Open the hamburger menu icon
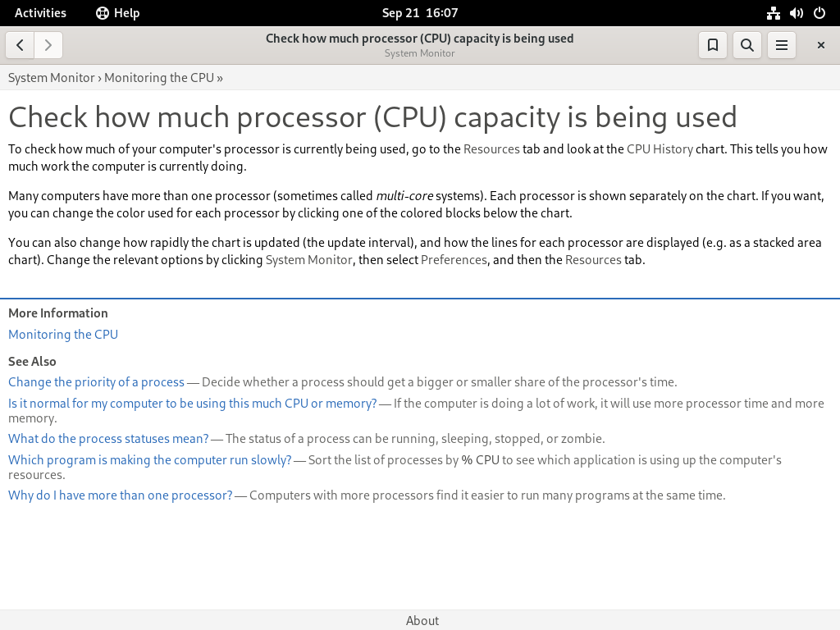Screen dimensions: 840x630 pos(782,45)
